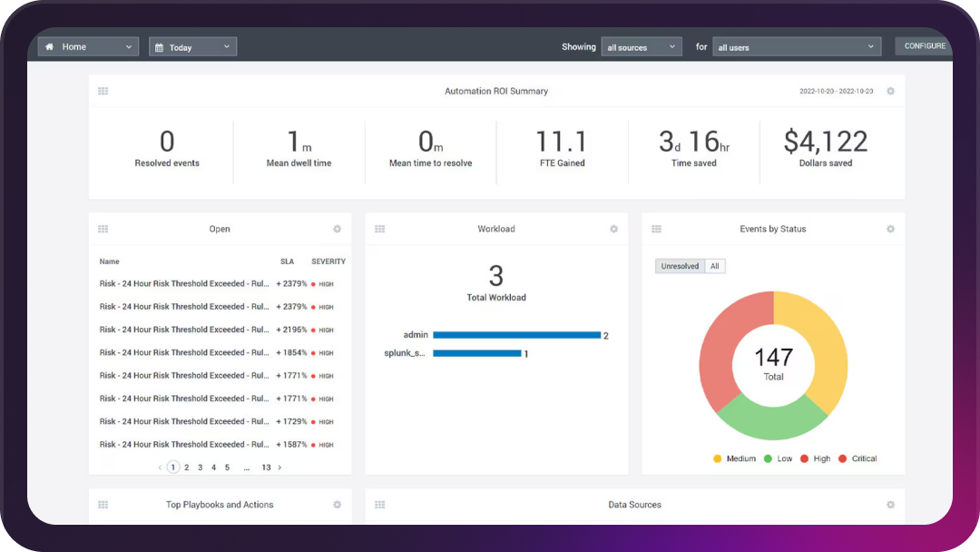Click the Data Sources panel grid handle
This screenshot has height=552, width=980.
coord(379,505)
